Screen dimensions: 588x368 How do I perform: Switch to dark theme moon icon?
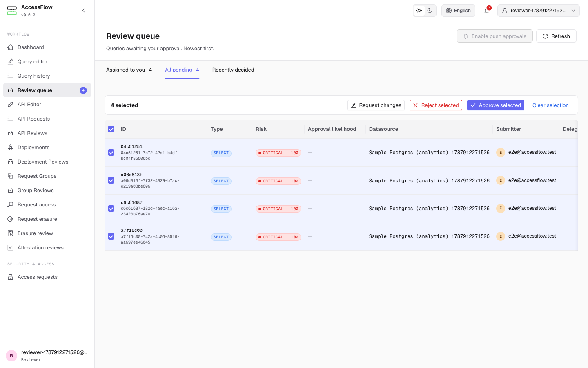pos(430,11)
